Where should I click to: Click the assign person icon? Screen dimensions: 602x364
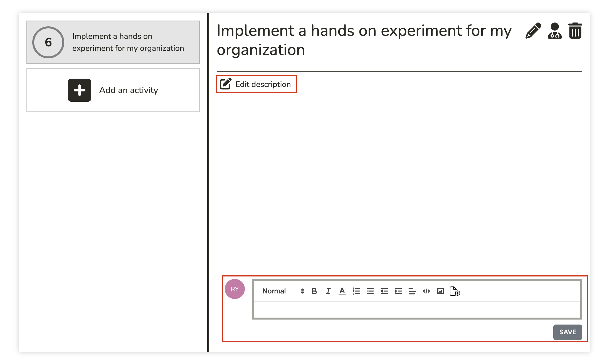tap(554, 31)
